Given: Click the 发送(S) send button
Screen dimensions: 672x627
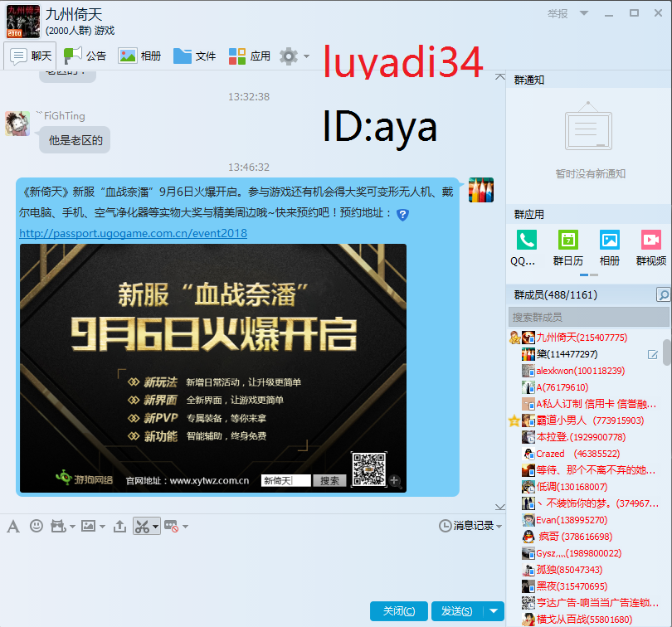Looking at the screenshot, I should coord(457,610).
